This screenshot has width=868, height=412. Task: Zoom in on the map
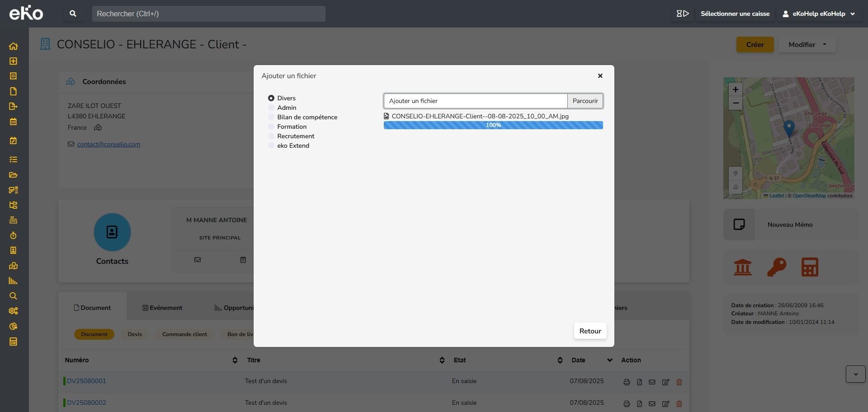click(x=736, y=89)
